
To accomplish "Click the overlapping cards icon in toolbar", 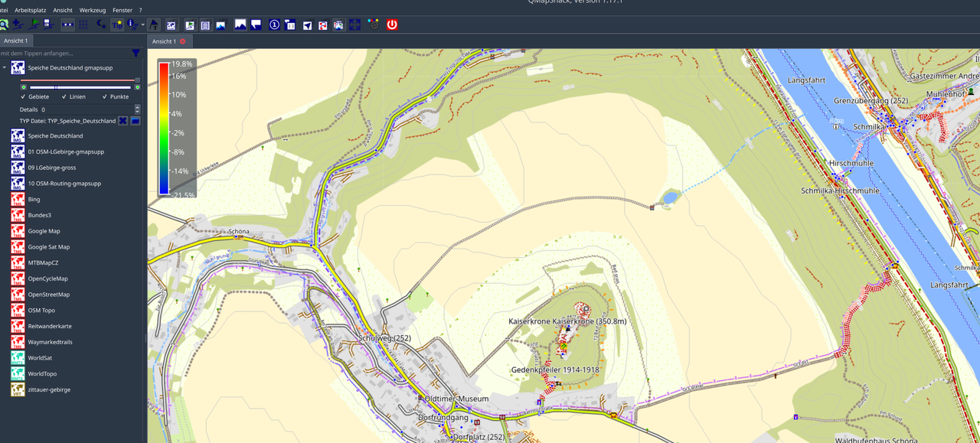I will point(338,24).
